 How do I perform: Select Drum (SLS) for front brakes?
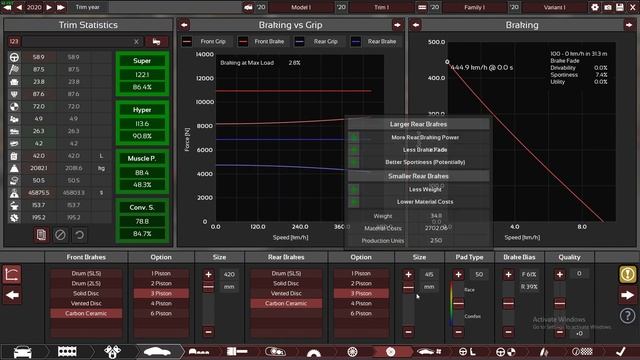pos(86,273)
